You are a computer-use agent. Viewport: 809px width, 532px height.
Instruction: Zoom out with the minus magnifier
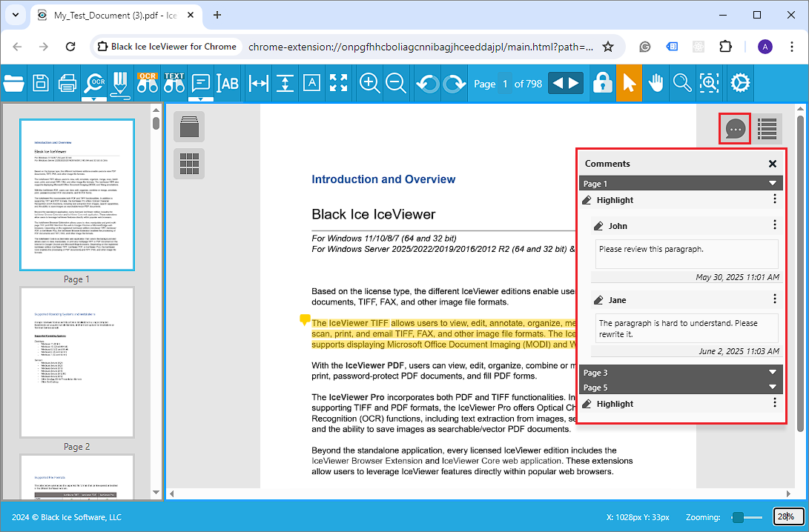coord(396,83)
